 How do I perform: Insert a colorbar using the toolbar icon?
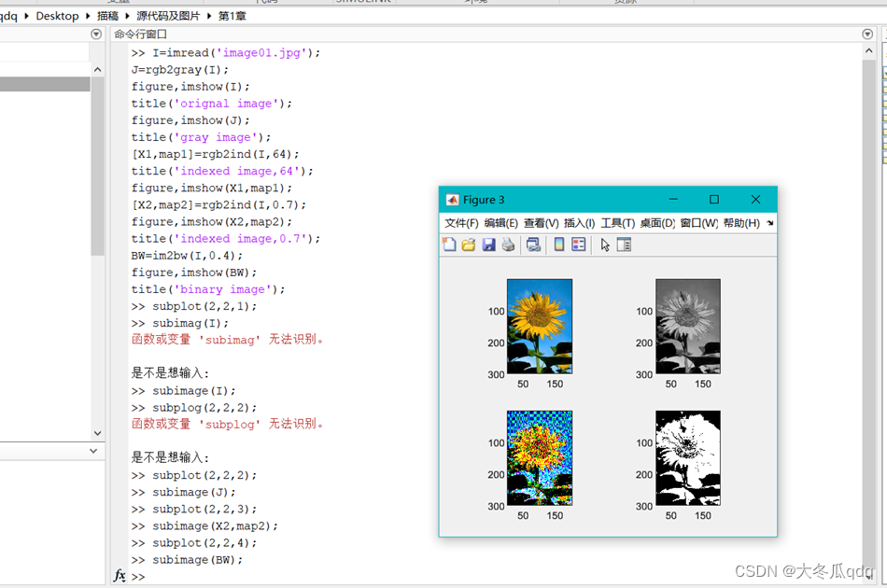[x=559, y=245]
